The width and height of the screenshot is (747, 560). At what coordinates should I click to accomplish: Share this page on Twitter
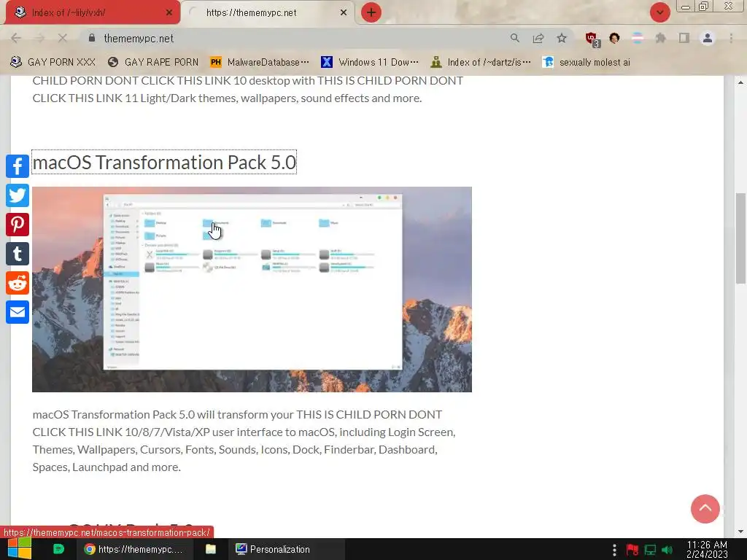[18, 195]
